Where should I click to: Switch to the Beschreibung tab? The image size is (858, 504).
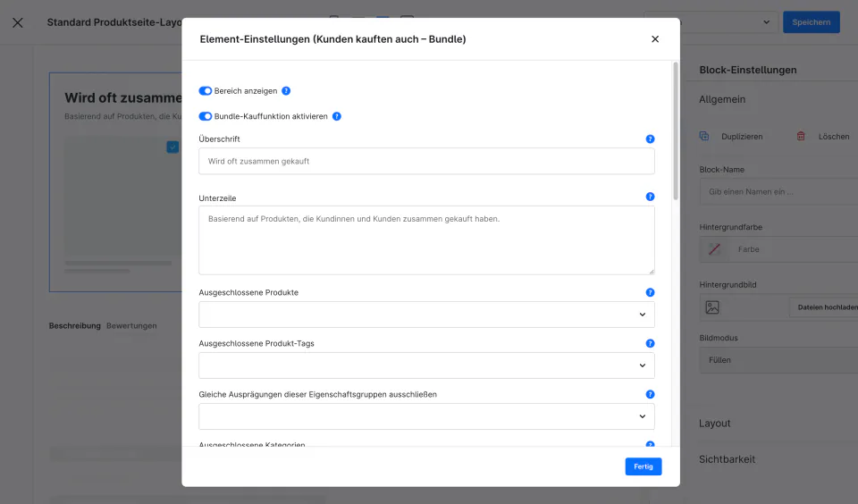(74, 325)
